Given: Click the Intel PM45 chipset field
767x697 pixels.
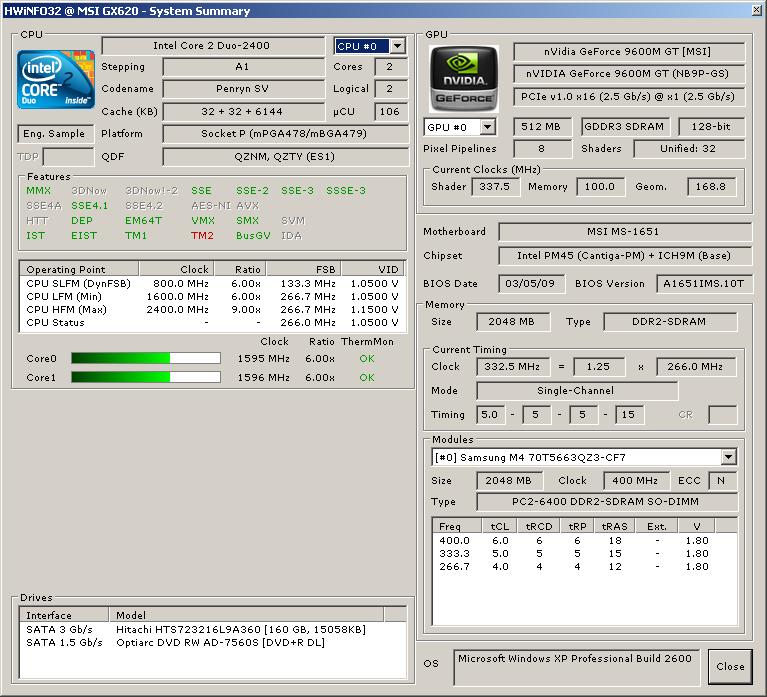Looking at the screenshot, I should point(625,256).
